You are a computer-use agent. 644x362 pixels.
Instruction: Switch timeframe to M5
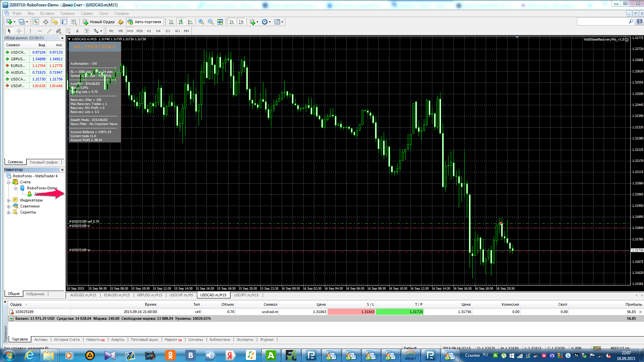121,31
